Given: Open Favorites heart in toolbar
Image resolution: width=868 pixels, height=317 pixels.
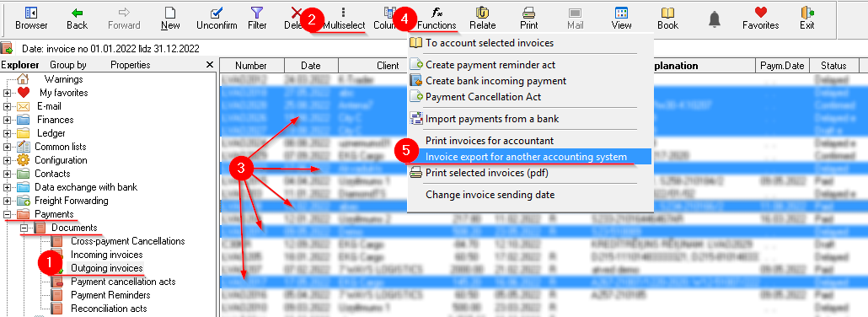Looking at the screenshot, I should coord(761,19).
